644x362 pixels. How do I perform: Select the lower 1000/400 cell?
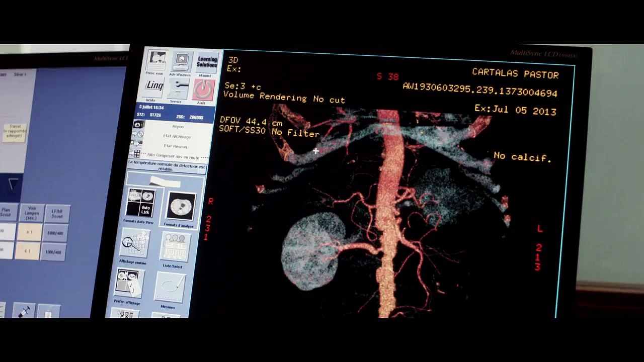[x=54, y=251]
